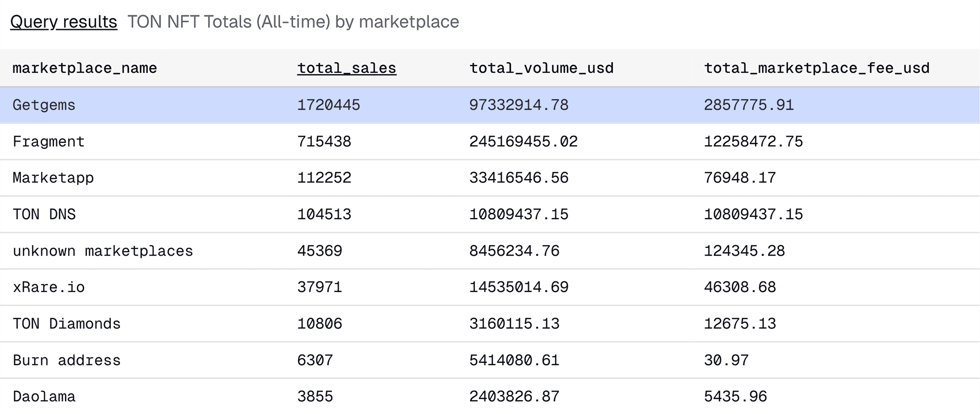Click total sales value 715438
This screenshot has width=980, height=414.
tap(324, 142)
